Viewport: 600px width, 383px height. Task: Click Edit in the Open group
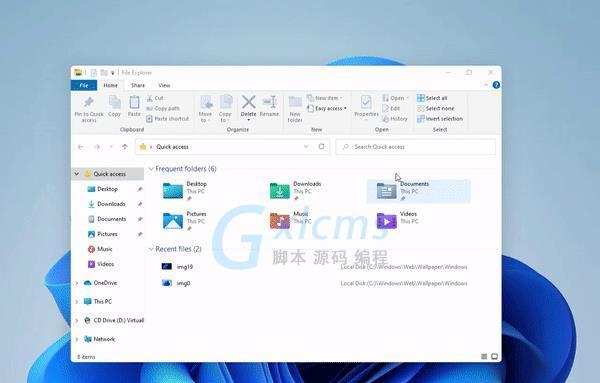(391, 109)
